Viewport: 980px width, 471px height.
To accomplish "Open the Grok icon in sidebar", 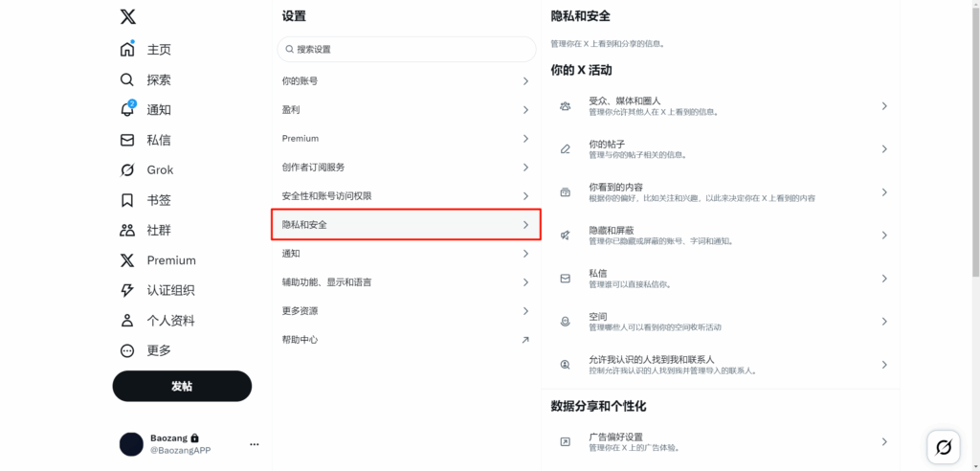I will tap(127, 169).
